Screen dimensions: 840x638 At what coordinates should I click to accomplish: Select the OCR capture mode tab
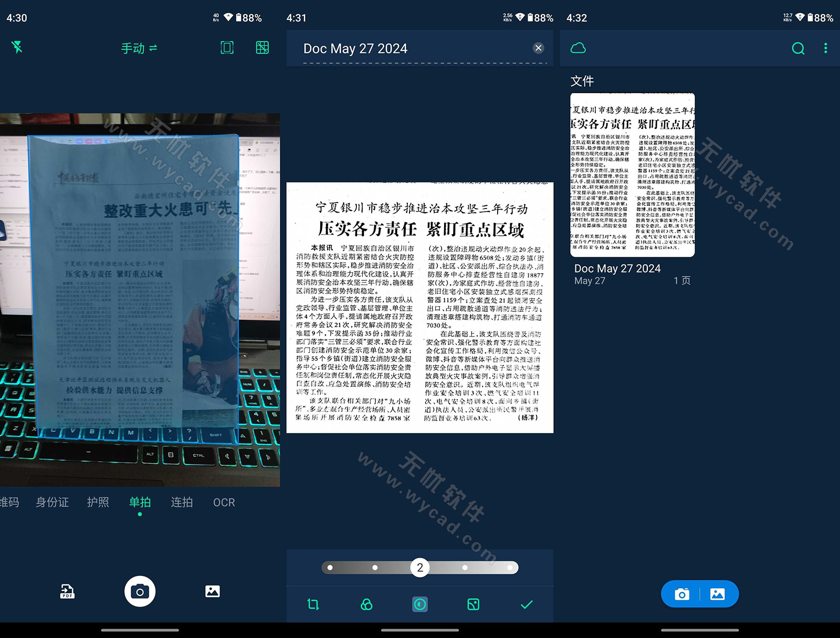pos(224,503)
